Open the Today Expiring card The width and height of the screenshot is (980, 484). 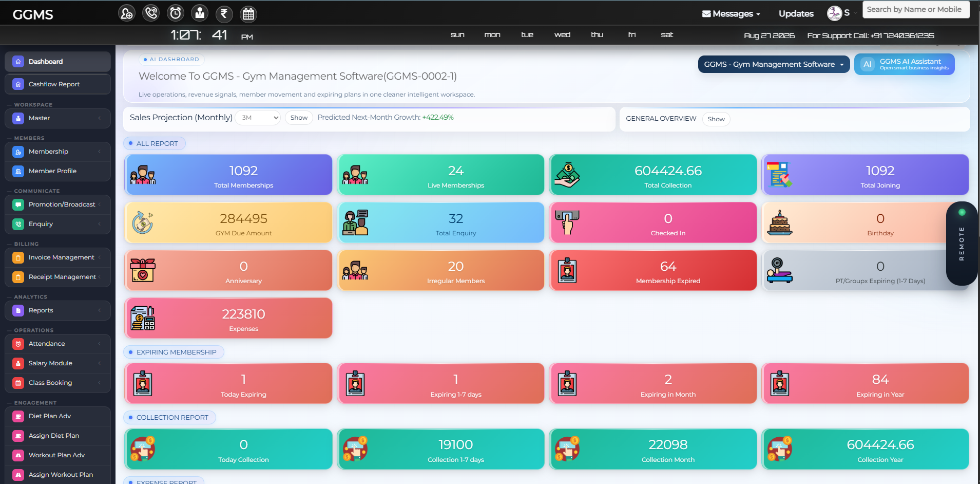pos(228,383)
